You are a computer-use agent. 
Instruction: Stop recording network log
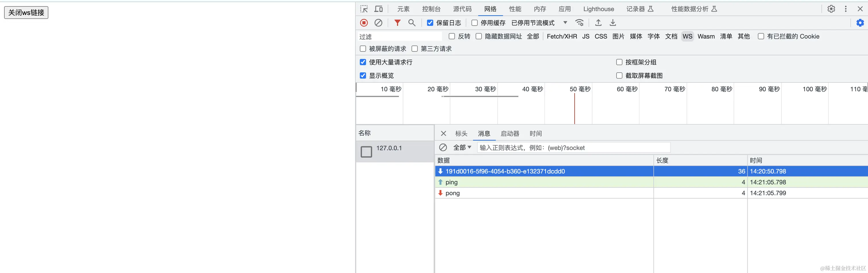tap(364, 23)
